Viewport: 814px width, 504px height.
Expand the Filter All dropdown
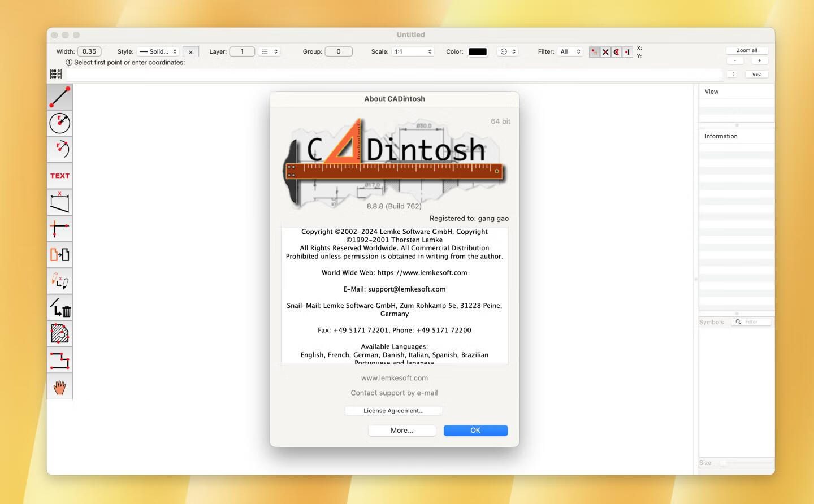coord(570,51)
